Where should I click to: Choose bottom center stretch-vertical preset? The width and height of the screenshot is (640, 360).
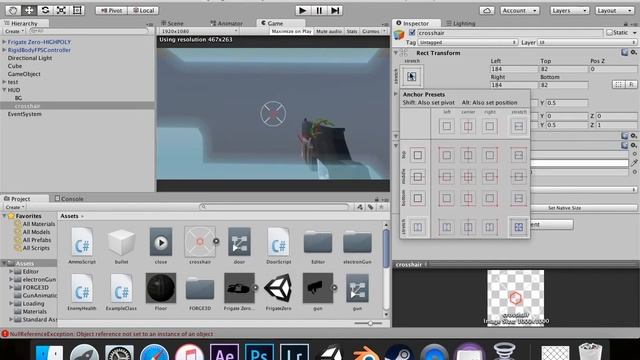[468, 227]
